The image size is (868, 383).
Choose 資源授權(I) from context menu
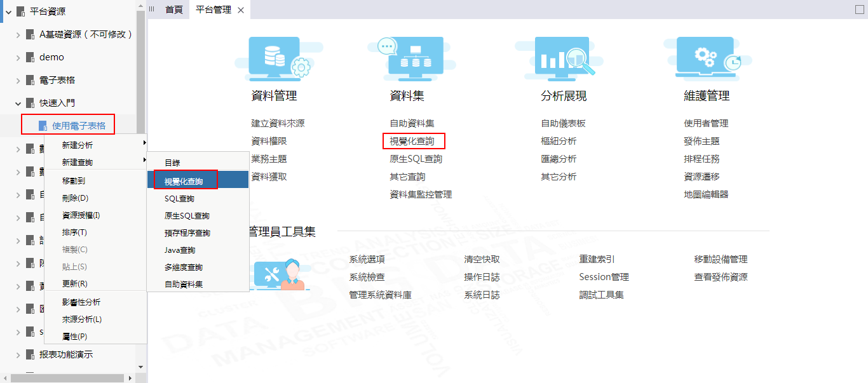(x=81, y=215)
